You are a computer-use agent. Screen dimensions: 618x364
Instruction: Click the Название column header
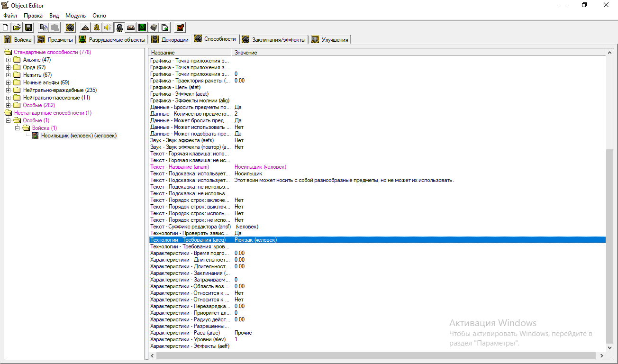point(190,53)
